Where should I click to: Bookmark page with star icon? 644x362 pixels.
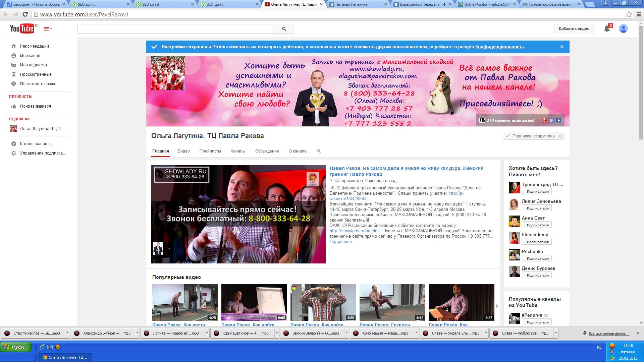click(629, 14)
